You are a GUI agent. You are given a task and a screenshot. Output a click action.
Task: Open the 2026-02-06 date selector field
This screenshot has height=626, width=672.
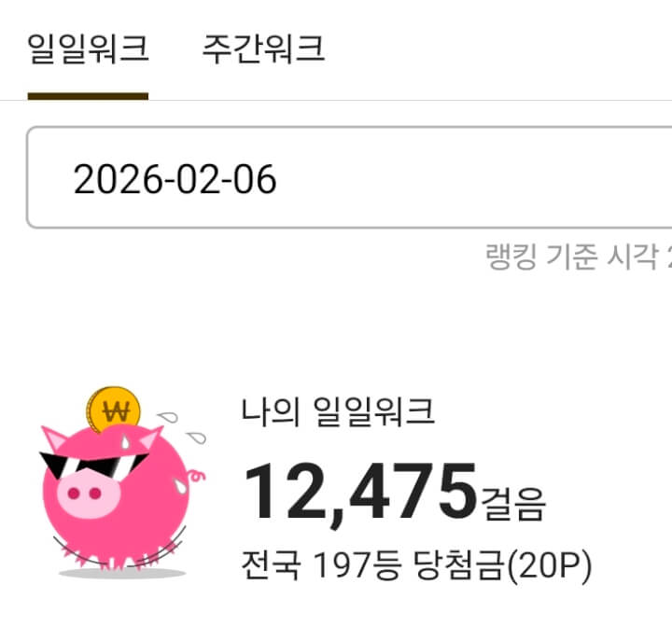pyautogui.click(x=349, y=177)
